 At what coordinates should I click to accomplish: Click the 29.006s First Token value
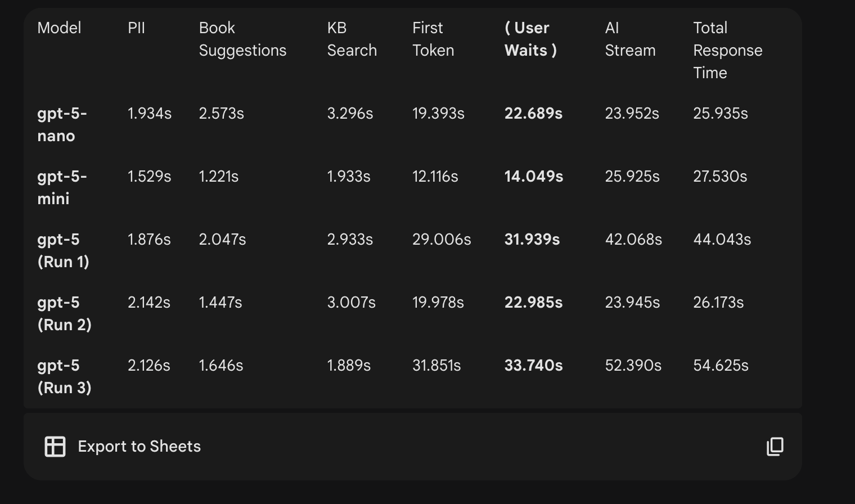tap(442, 240)
